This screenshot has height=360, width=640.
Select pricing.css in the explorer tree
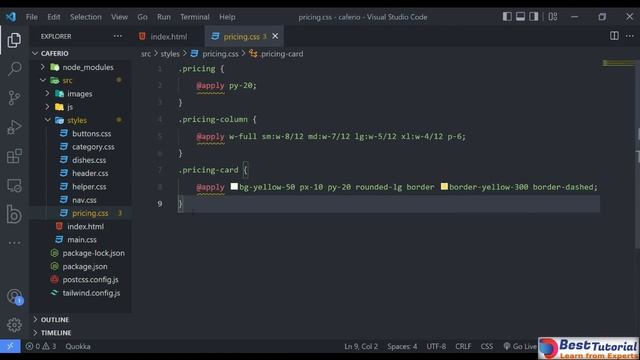90,213
